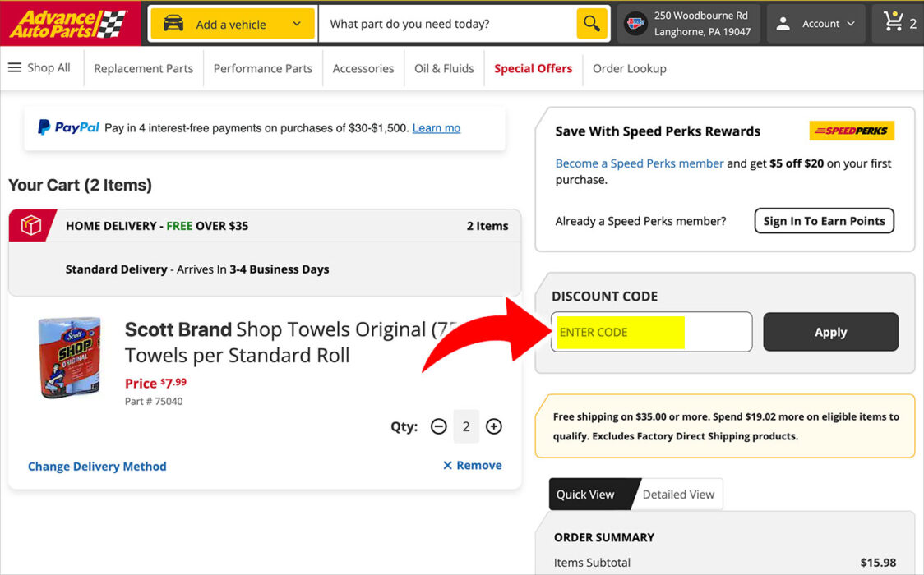Click the yellow search magnifier icon

pyautogui.click(x=592, y=24)
